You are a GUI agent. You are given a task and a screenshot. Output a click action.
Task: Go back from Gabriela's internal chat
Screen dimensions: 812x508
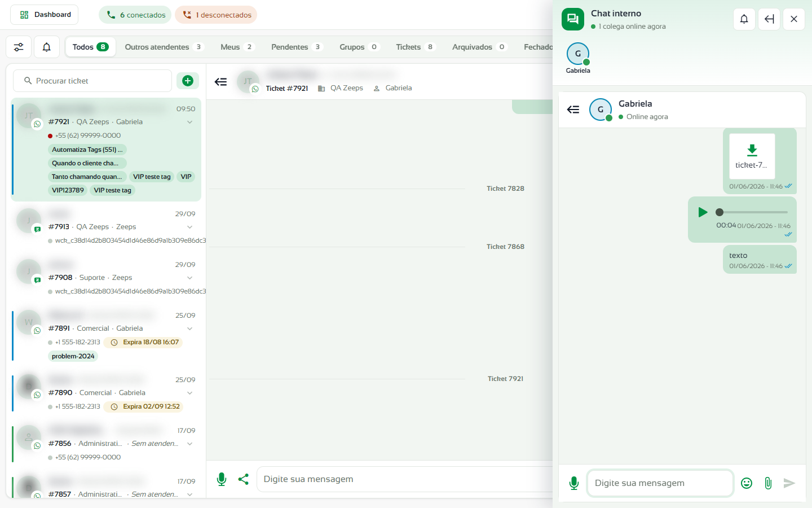573,110
